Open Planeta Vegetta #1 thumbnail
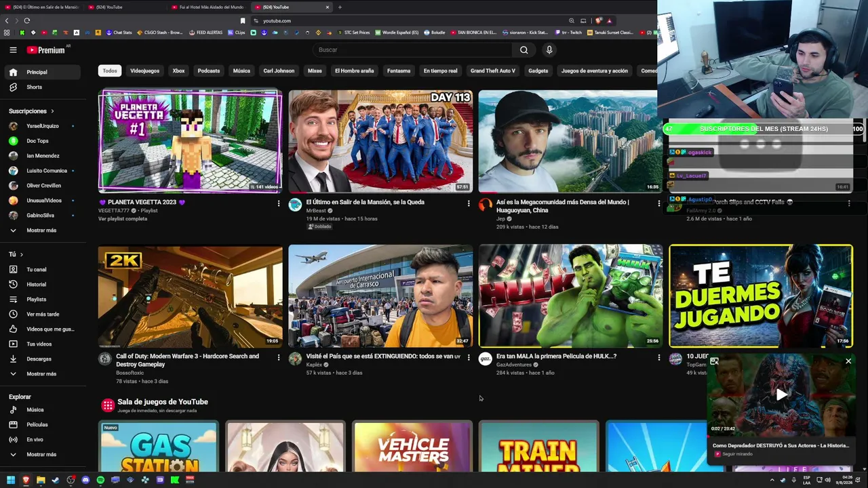 pos(191,141)
